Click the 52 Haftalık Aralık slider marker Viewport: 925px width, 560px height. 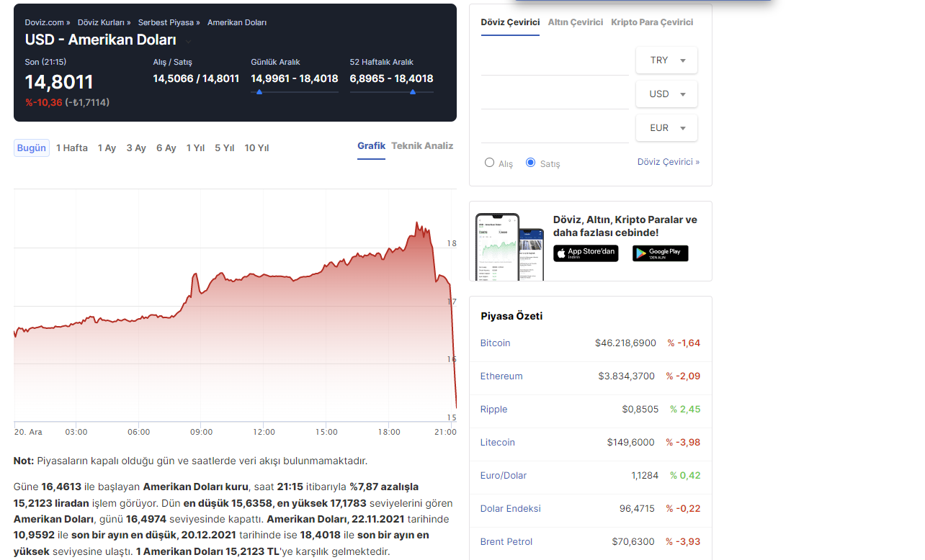(x=413, y=92)
